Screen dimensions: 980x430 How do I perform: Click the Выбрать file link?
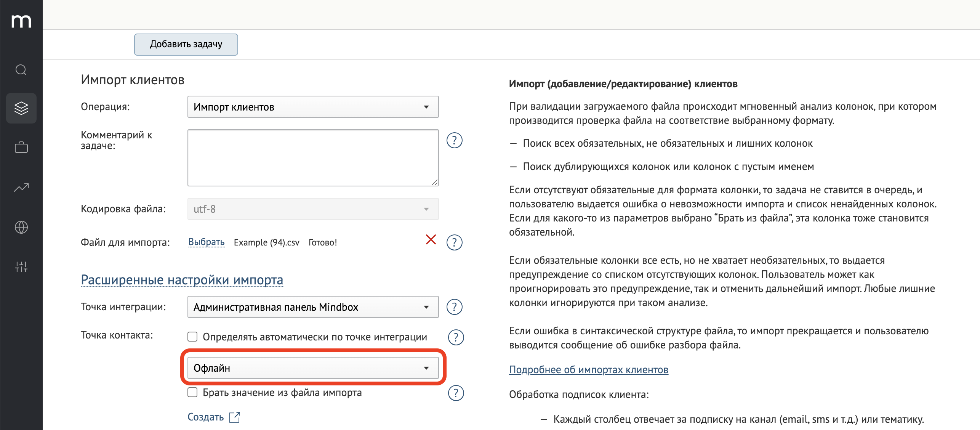tap(206, 242)
